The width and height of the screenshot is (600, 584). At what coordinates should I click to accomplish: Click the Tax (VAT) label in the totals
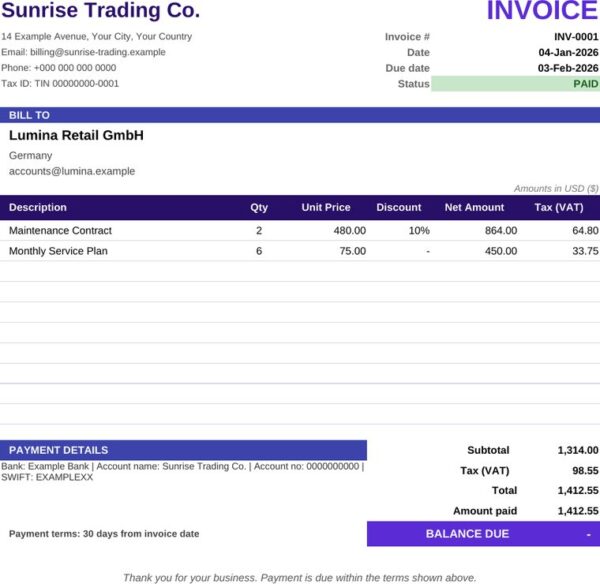click(485, 470)
